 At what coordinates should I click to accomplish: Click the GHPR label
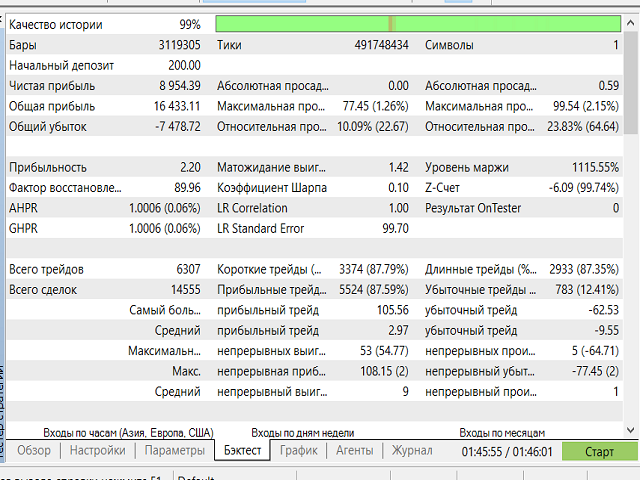pyautogui.click(x=23, y=229)
